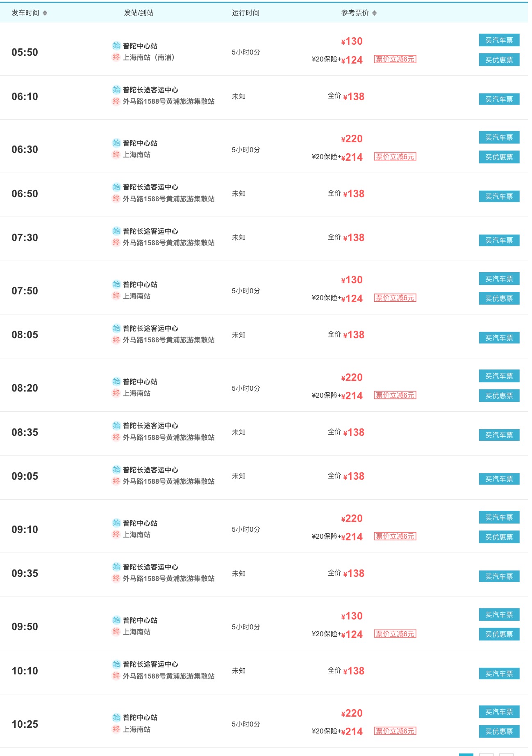Buy bus ticket for 05:50 departure
Screen dimensions: 532x756
click(x=499, y=40)
